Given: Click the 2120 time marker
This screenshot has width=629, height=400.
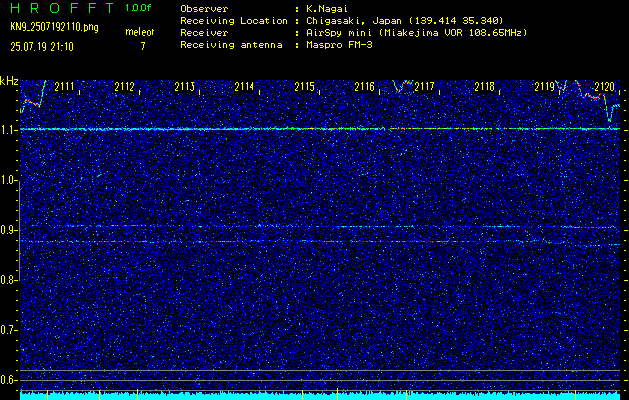Looking at the screenshot, I should (605, 86).
